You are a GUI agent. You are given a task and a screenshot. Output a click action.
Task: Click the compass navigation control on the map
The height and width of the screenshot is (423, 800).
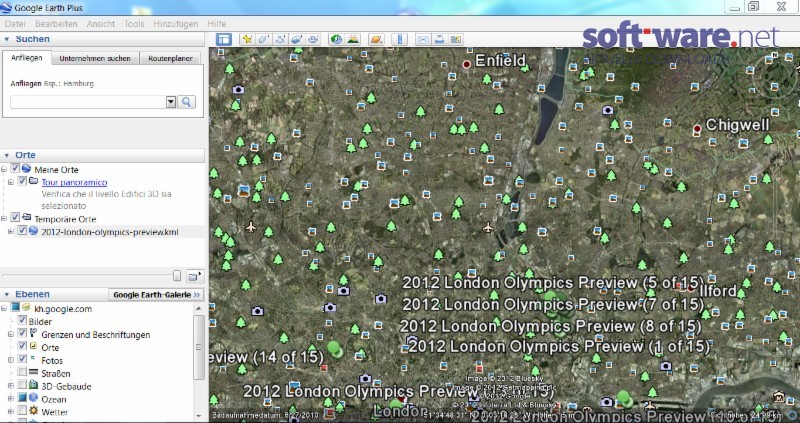tap(776, 77)
